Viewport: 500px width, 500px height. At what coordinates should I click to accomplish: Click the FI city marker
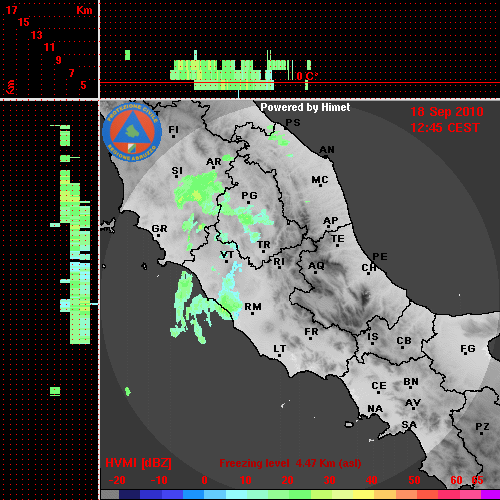173,136
